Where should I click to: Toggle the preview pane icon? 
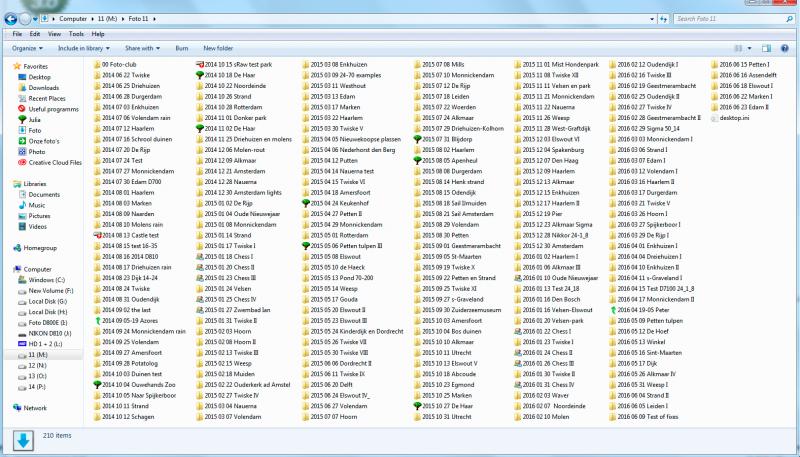tap(766, 48)
